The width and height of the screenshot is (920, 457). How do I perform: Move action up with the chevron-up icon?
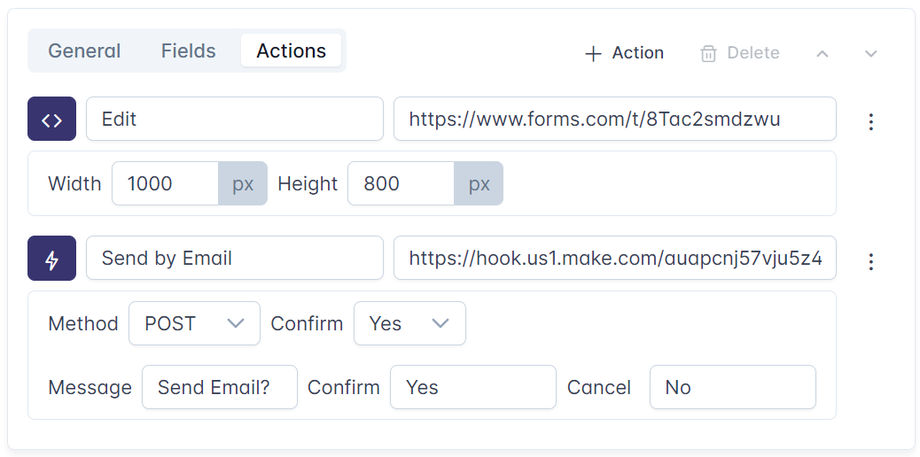pos(822,53)
